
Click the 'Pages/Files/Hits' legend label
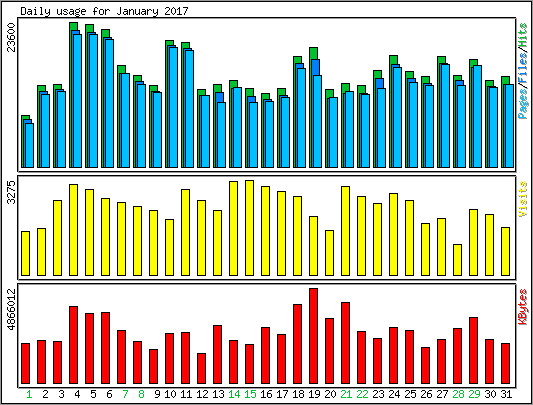[x=523, y=71]
